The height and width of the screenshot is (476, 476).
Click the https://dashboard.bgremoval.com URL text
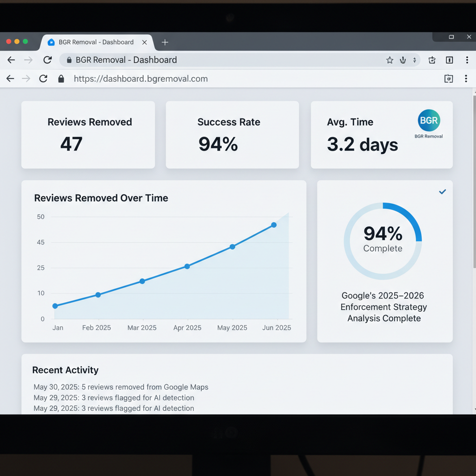pos(141,79)
